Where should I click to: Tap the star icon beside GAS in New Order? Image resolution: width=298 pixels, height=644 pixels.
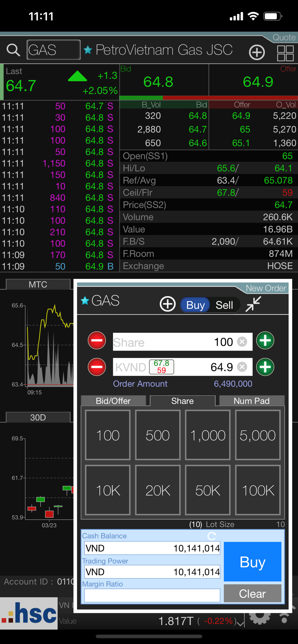coord(85,301)
